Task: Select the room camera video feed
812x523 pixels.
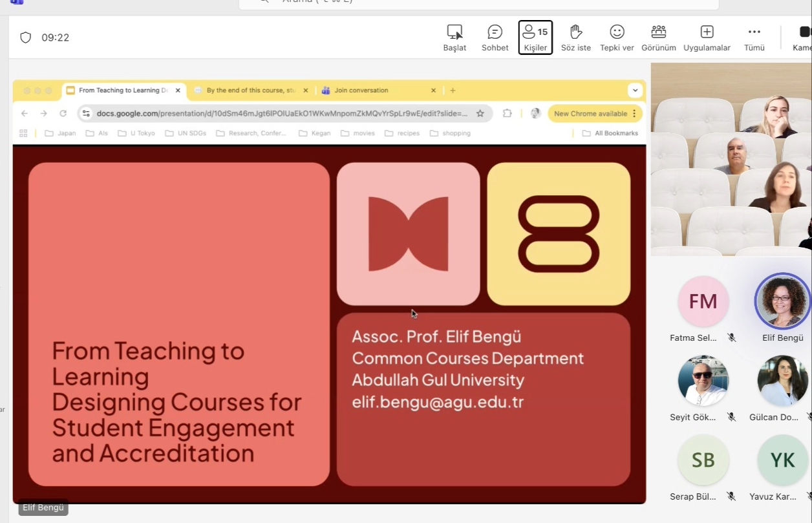Action: coord(731,159)
